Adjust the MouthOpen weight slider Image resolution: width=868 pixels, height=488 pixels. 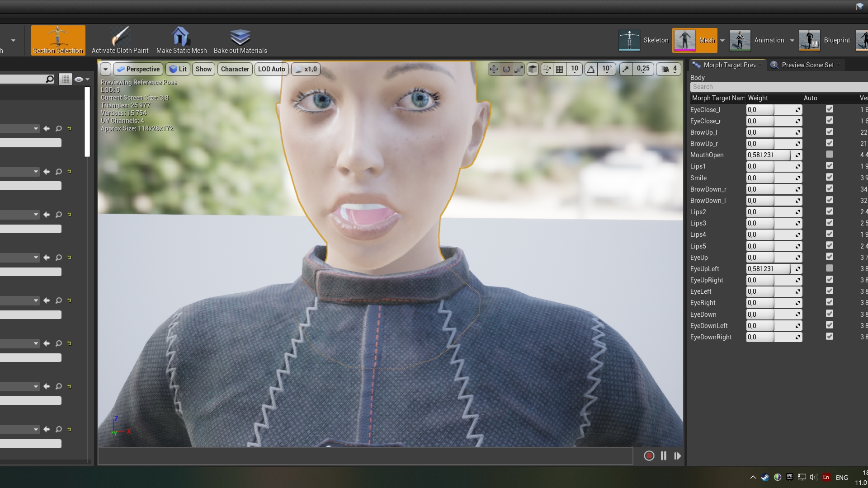click(769, 155)
